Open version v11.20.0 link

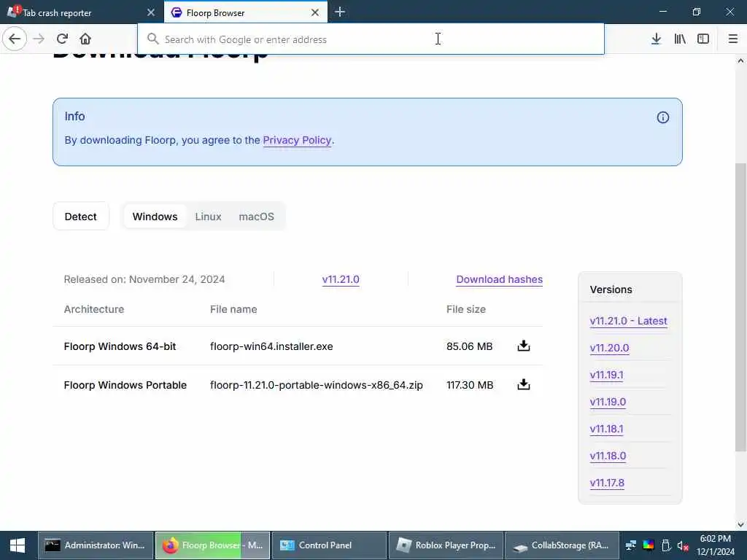(x=609, y=348)
